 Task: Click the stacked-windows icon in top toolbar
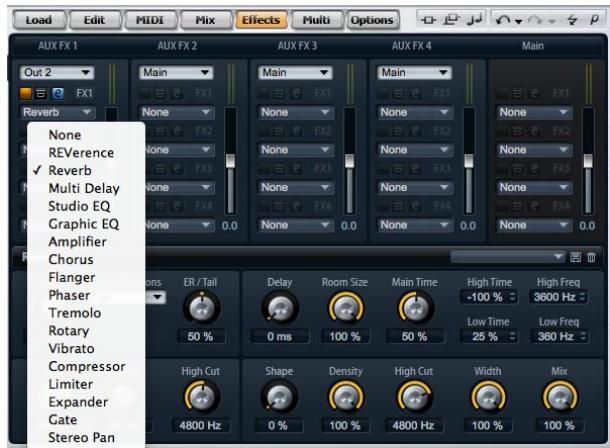click(x=451, y=19)
